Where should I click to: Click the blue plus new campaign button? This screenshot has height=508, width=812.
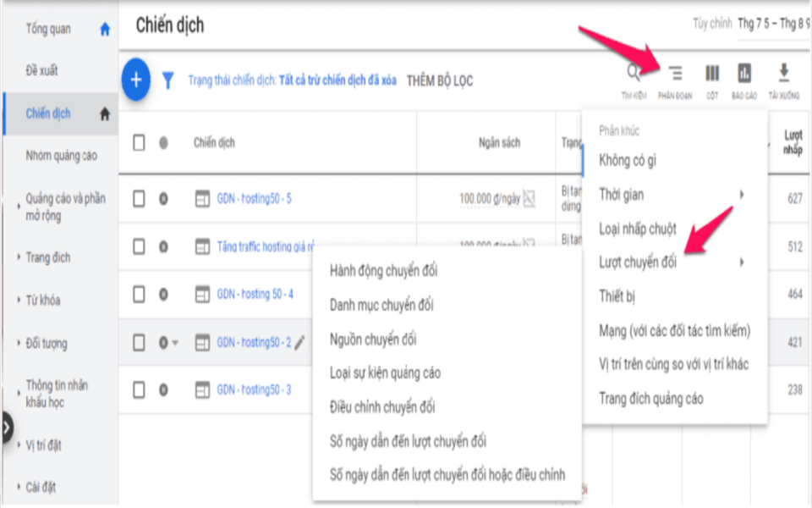tap(136, 80)
